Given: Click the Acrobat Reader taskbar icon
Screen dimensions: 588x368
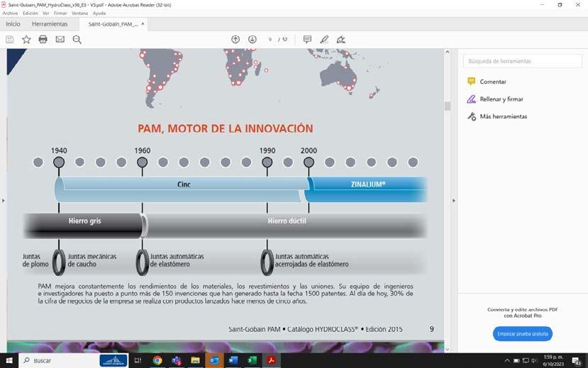Looking at the screenshot, I should (271, 360).
